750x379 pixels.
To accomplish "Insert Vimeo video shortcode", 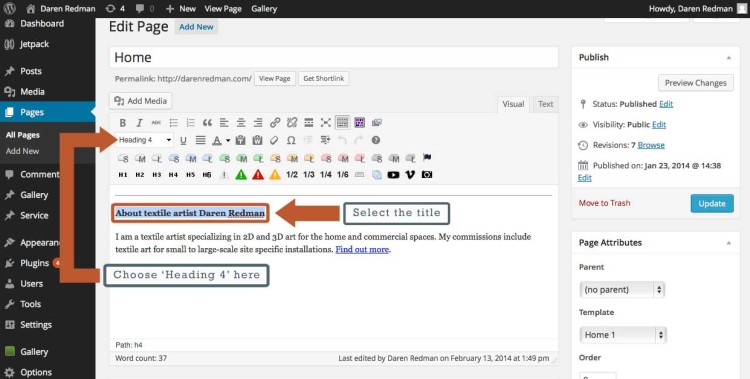I will pyautogui.click(x=410, y=175).
